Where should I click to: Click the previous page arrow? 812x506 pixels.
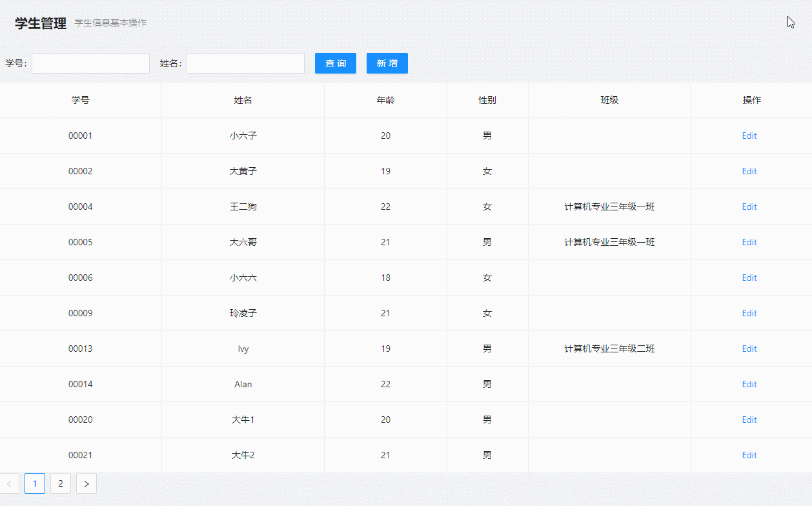click(x=10, y=483)
